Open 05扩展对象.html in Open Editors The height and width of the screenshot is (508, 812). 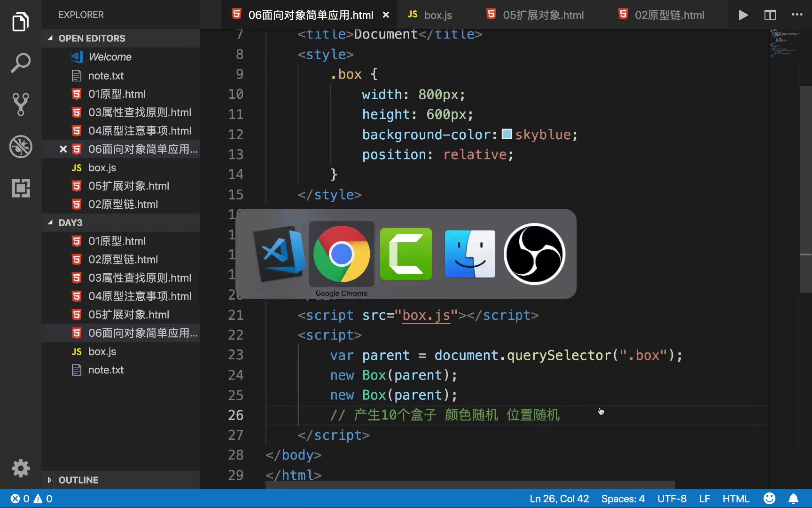tap(120, 186)
